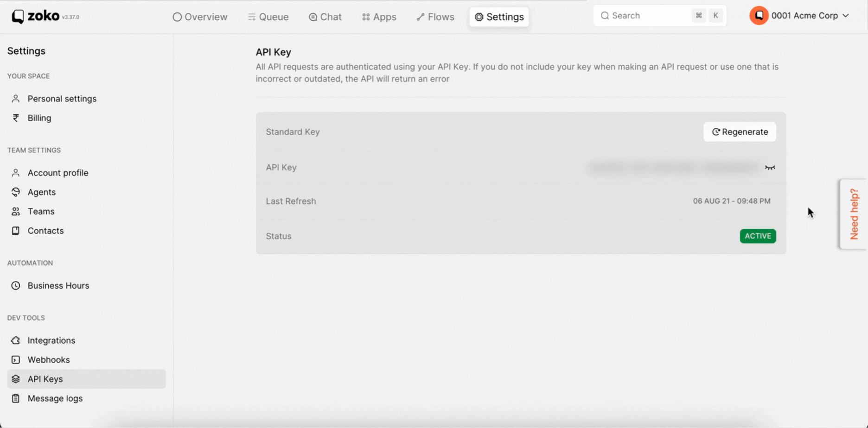Click the Chat bubble icon
This screenshot has height=428, width=868.
pos(313,17)
